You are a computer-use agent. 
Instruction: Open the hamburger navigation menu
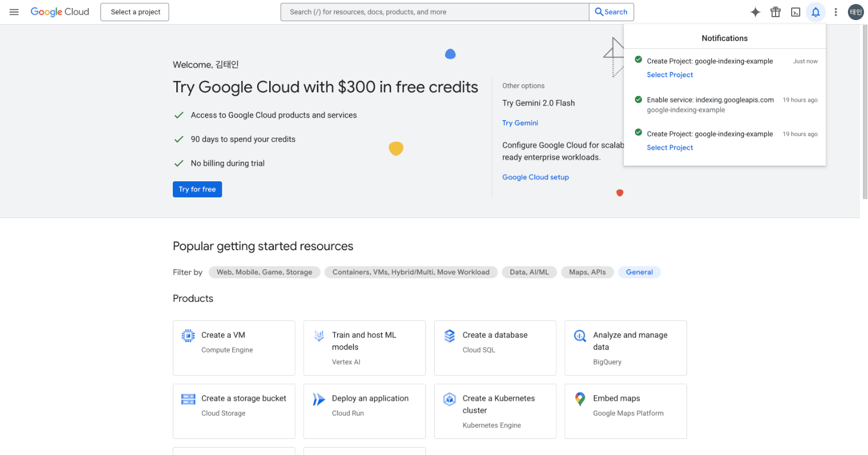14,12
